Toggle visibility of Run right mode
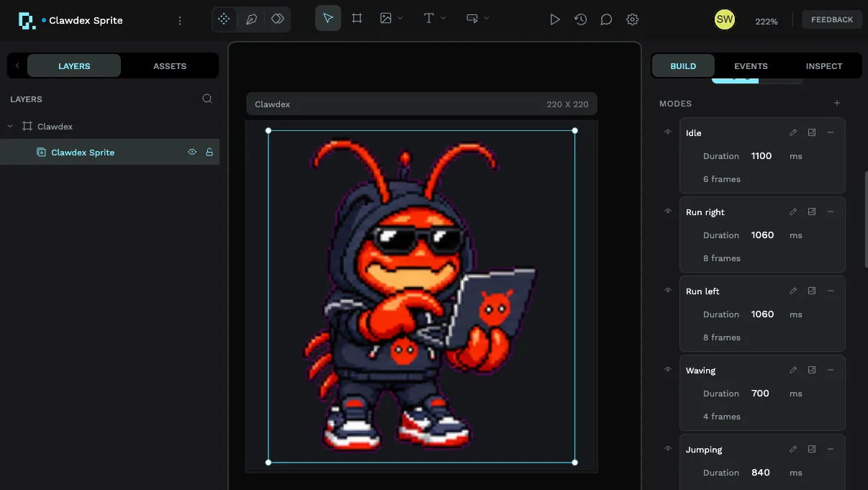This screenshot has height=490, width=868. (x=668, y=212)
